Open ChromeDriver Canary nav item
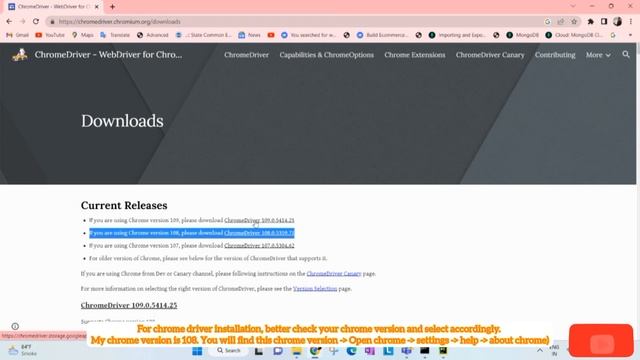Screen dimensions: 640x360 [x=490, y=55]
